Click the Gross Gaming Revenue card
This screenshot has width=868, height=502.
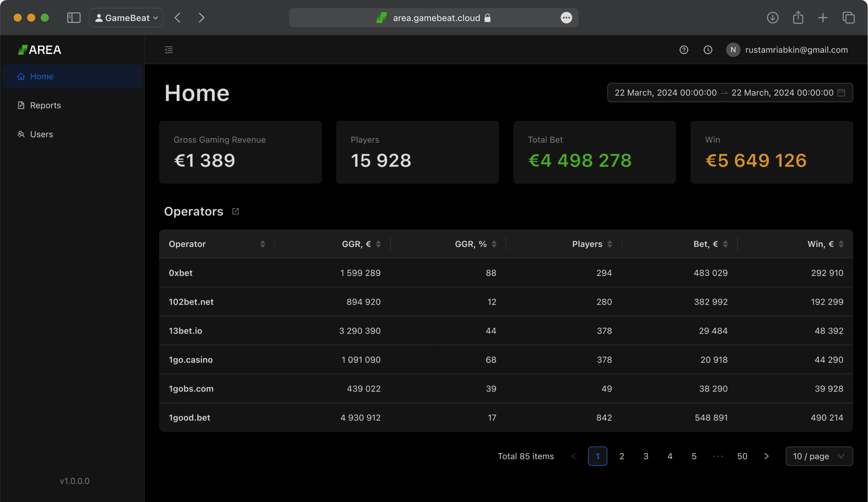pyautogui.click(x=240, y=152)
